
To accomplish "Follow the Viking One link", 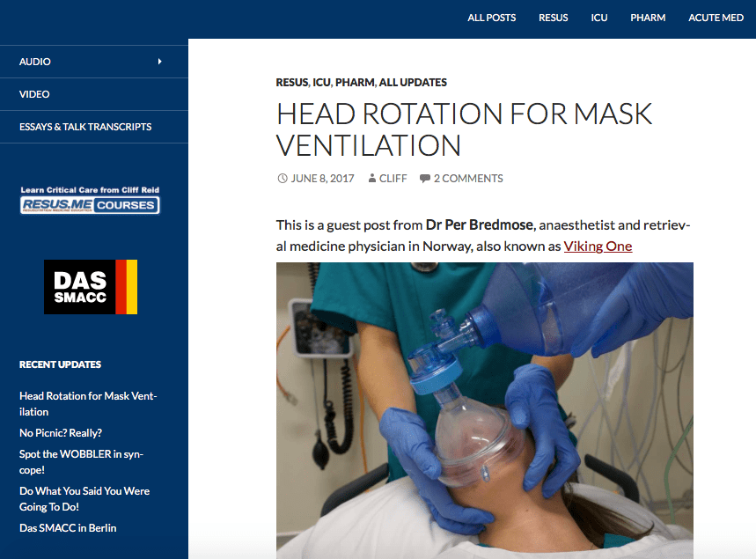I will click(x=598, y=246).
